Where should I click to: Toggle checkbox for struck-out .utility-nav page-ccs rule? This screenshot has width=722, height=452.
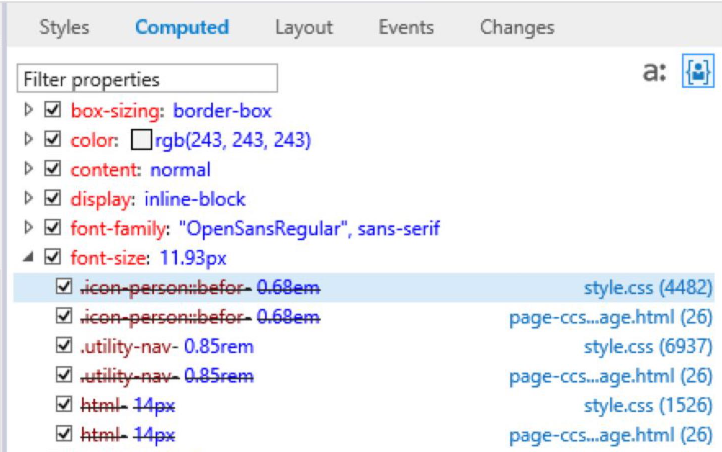pos(64,375)
